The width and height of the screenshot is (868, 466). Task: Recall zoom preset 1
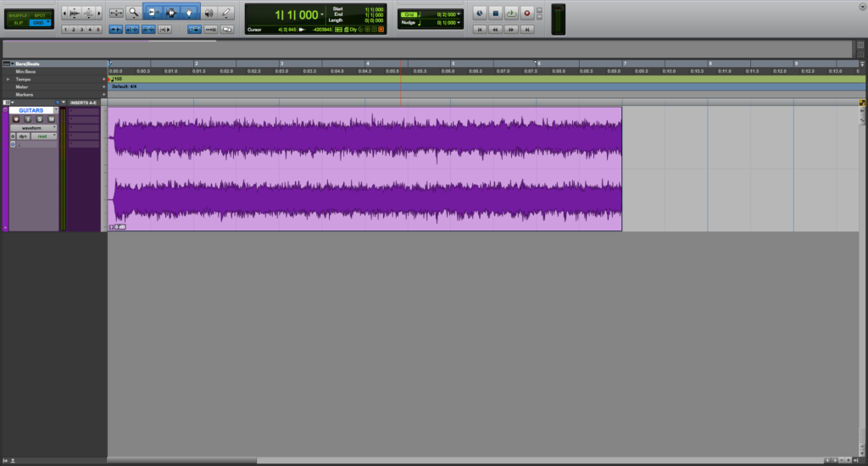65,30
